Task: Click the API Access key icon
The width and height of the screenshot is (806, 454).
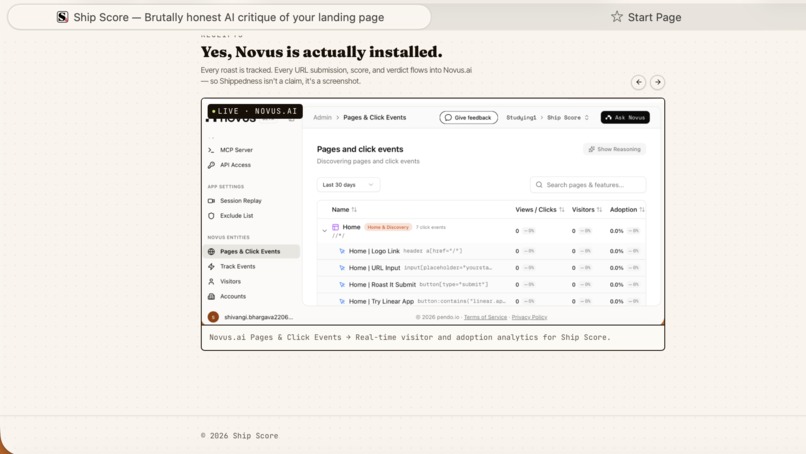Action: pos(211,165)
